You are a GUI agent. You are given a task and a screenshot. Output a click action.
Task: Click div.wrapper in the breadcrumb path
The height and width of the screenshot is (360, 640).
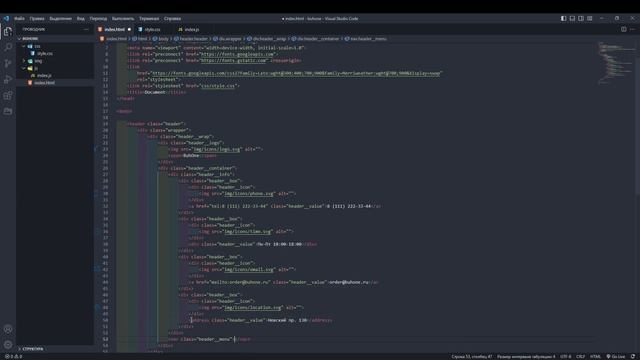[x=230, y=39]
